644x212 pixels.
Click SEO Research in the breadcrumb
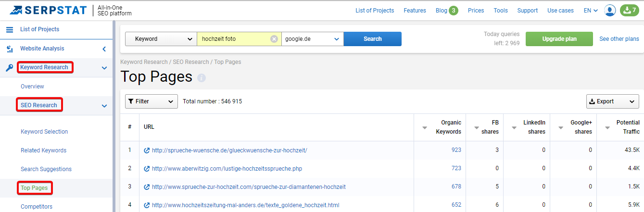point(190,62)
